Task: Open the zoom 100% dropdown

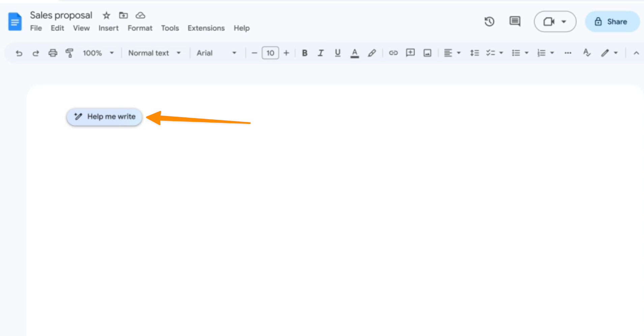Action: click(x=98, y=53)
